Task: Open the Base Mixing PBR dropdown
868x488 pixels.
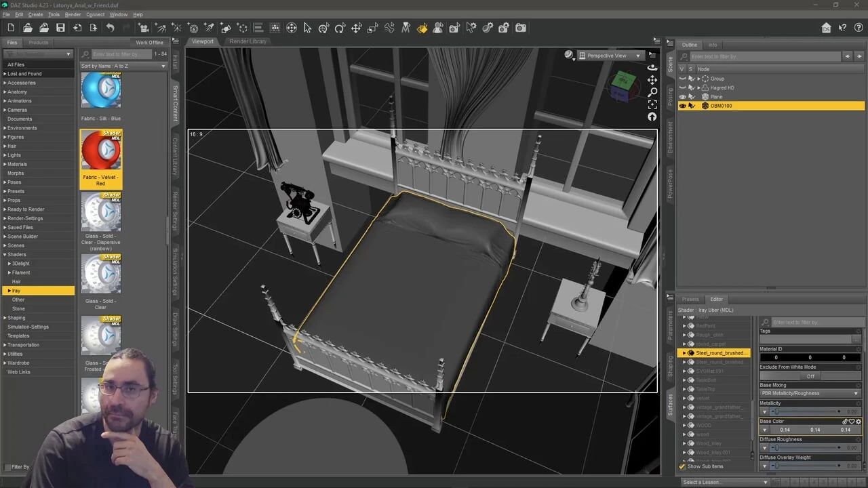Action: 810,393
